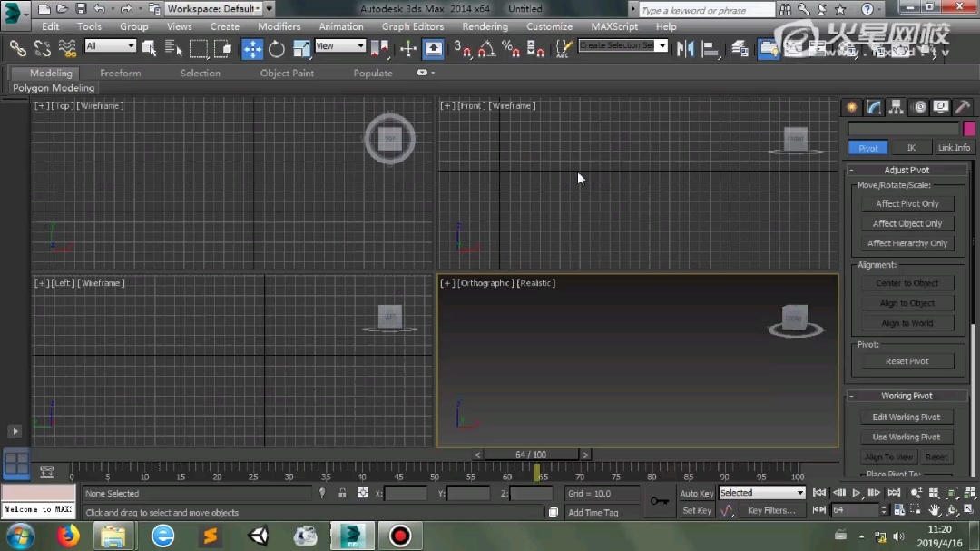The image size is (980, 551).
Task: Click Edit Working Pivot button
Action: click(x=906, y=418)
